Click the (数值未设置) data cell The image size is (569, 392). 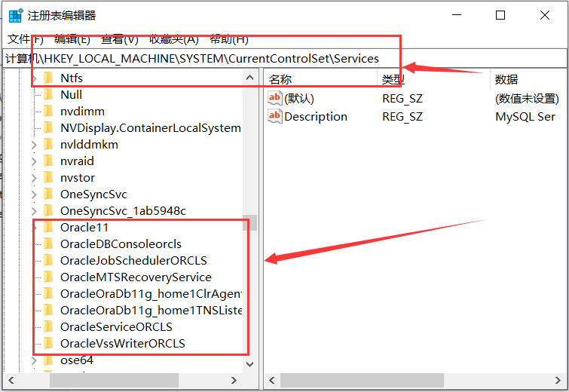click(x=527, y=98)
